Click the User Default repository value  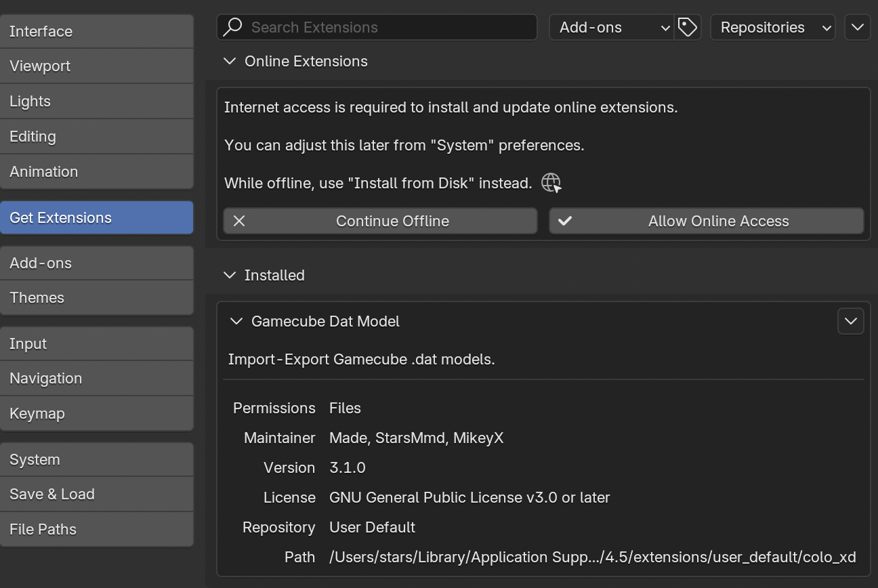[372, 528]
